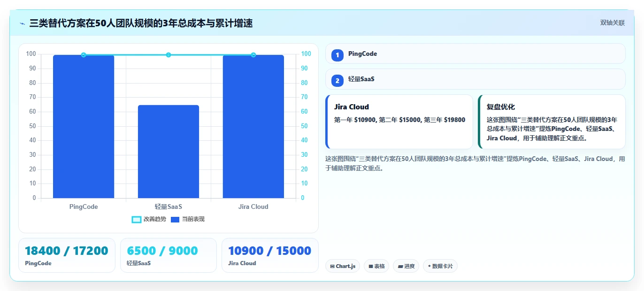Click the line point above the PingCode bar
The width and height of the screenshot is (644, 291).
[84, 55]
